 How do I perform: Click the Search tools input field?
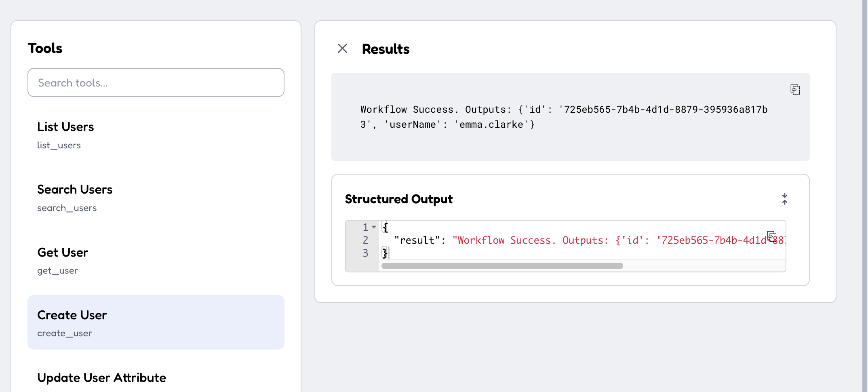[156, 82]
